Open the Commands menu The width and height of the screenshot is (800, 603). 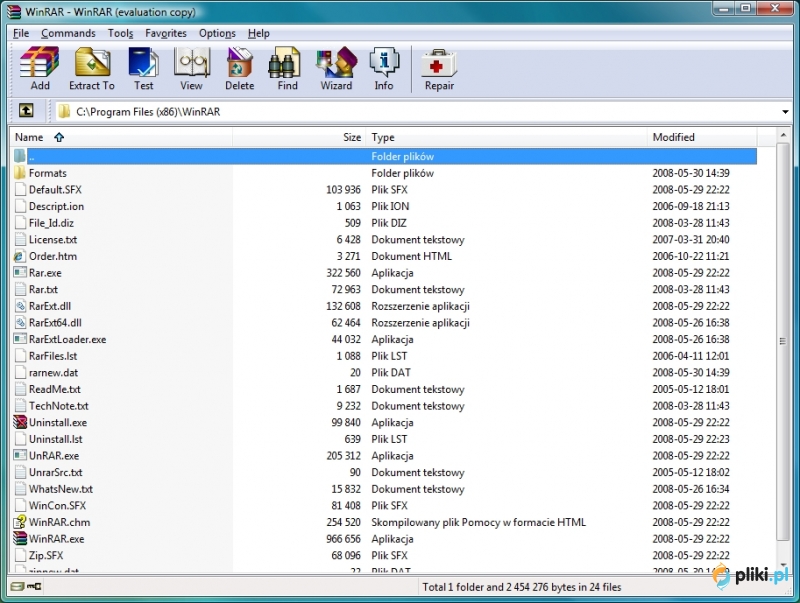[68, 33]
